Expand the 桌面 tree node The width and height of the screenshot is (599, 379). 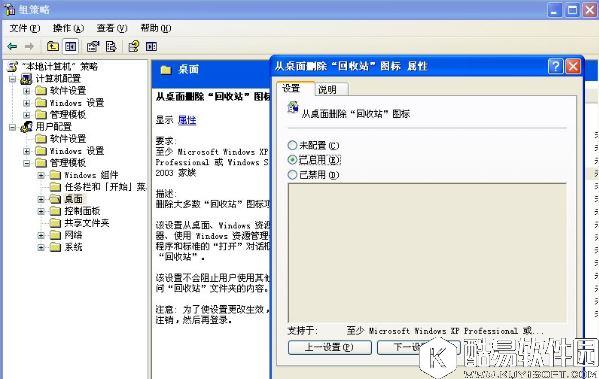coord(41,199)
